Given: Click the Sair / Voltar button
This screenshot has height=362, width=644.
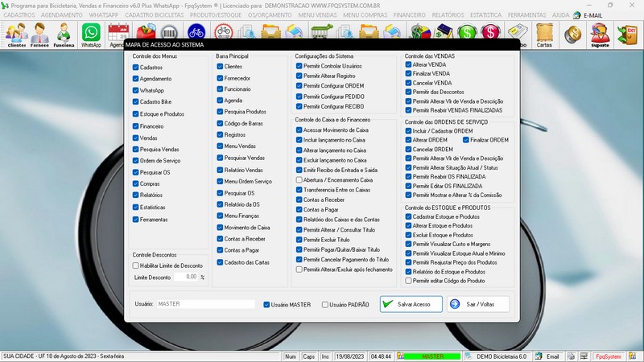Looking at the screenshot, I should pyautogui.click(x=478, y=304).
